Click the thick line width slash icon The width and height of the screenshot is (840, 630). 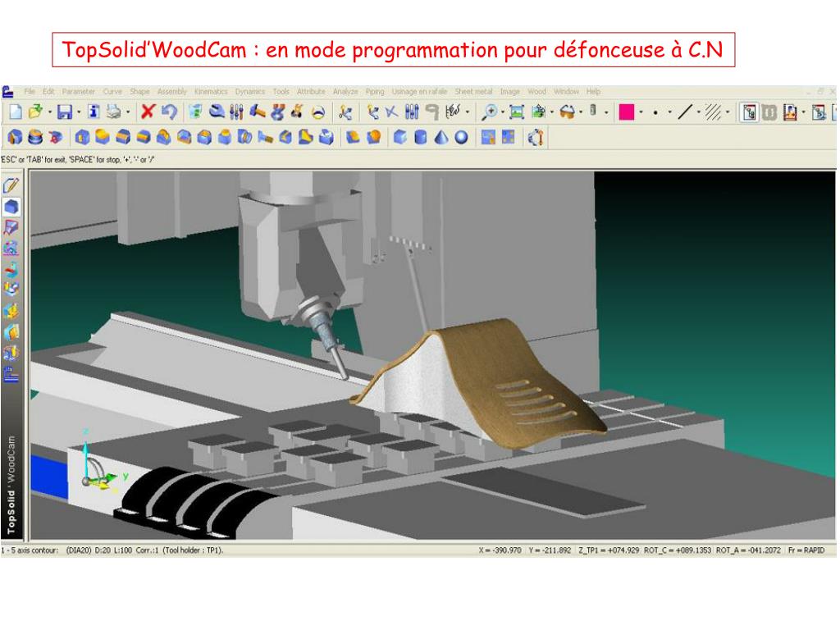[685, 112]
